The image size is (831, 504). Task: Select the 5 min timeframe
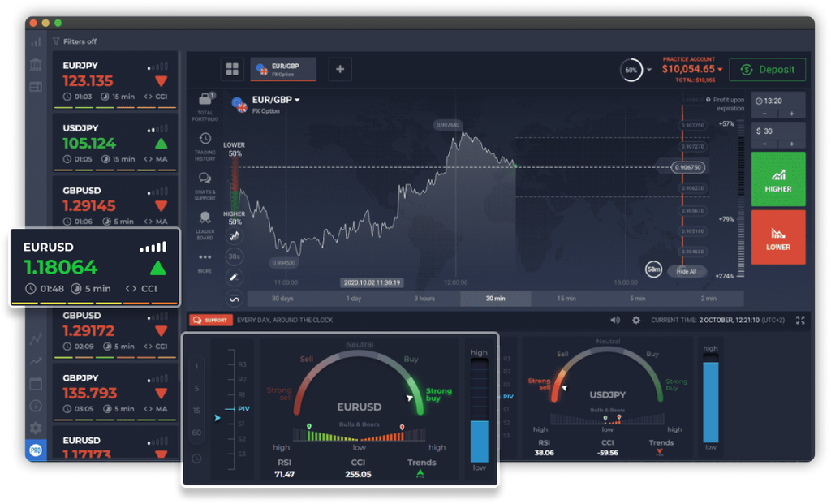pyautogui.click(x=638, y=299)
